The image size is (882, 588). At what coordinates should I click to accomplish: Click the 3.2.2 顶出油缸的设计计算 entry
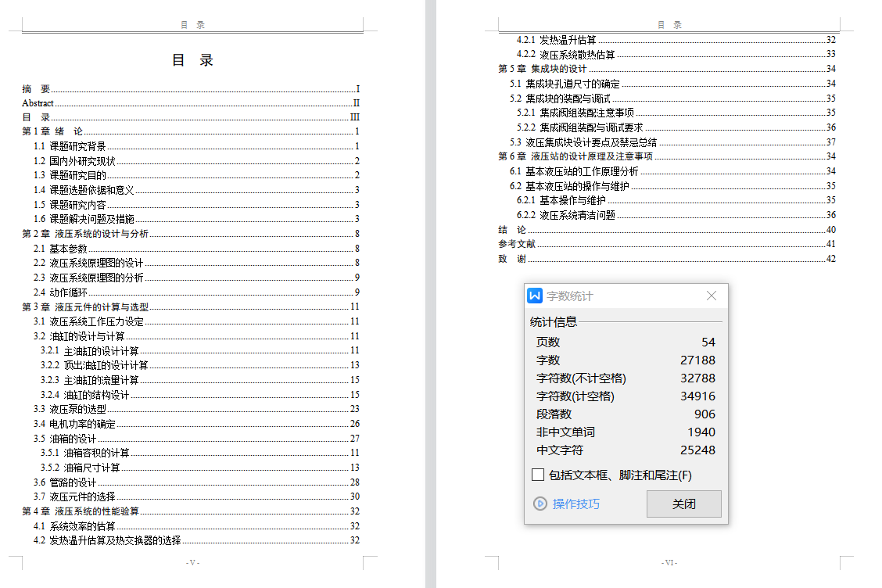click(x=199, y=365)
